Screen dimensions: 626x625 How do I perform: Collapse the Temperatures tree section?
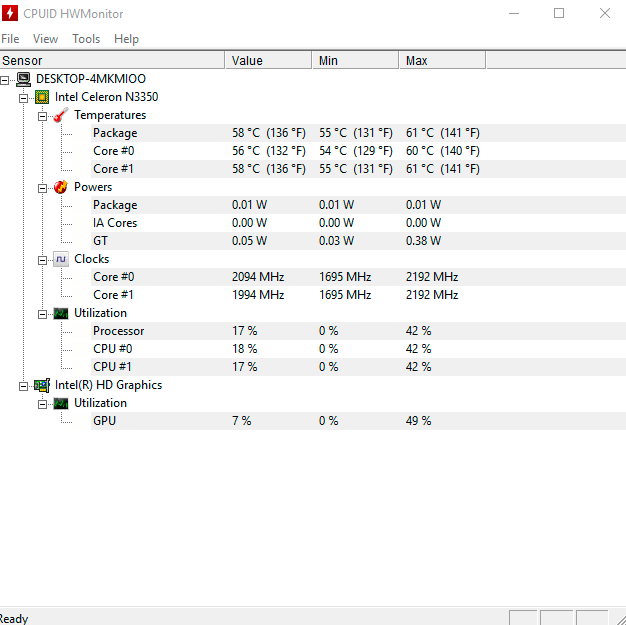pos(43,116)
